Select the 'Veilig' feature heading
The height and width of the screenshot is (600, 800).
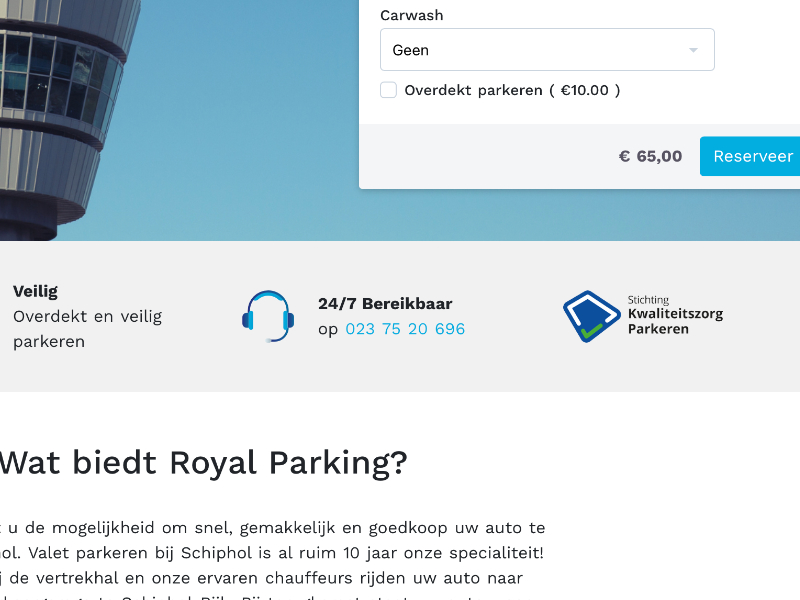35,291
